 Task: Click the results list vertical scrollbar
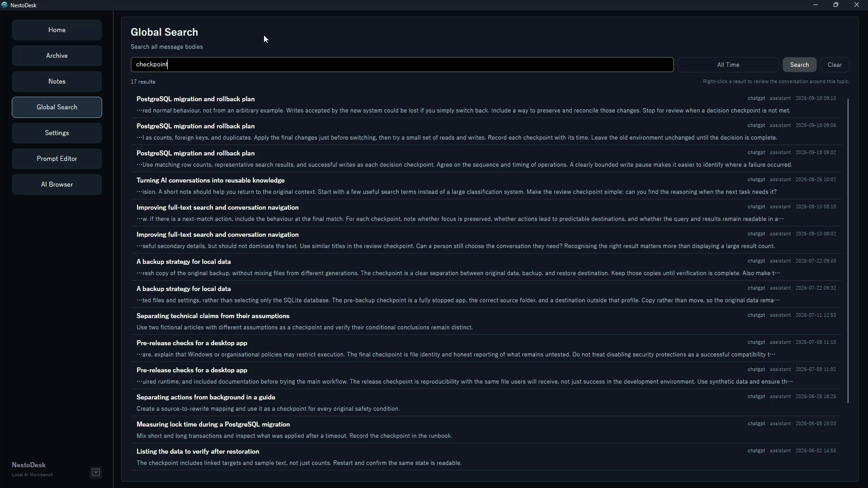pos(848,251)
